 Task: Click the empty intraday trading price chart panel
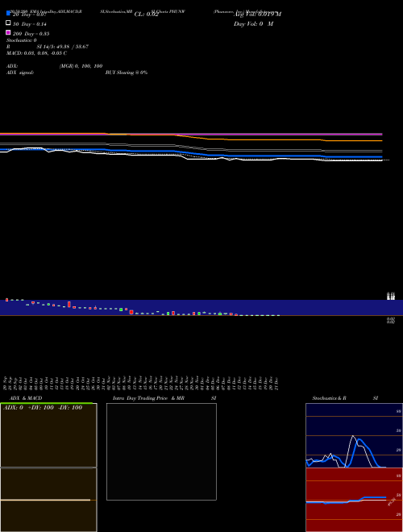pos(161,451)
